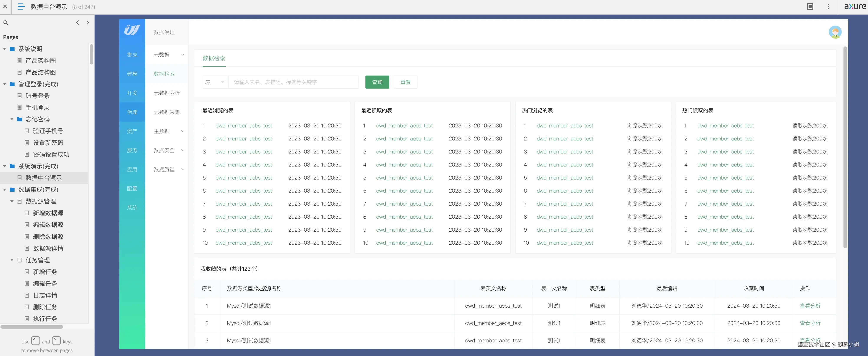
Task: Open 查看分析 link for first table row
Action: click(810, 306)
